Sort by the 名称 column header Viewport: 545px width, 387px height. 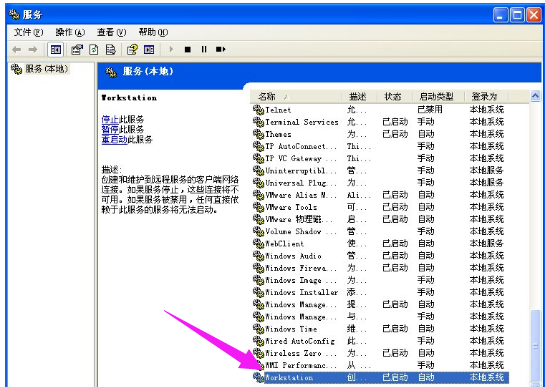pos(296,96)
